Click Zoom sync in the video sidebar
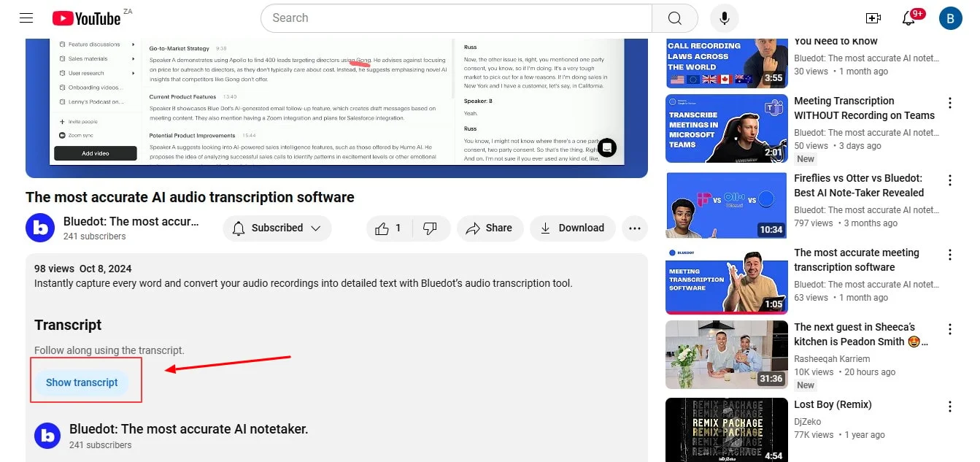Viewport: 980px width, 462px height. (75, 136)
